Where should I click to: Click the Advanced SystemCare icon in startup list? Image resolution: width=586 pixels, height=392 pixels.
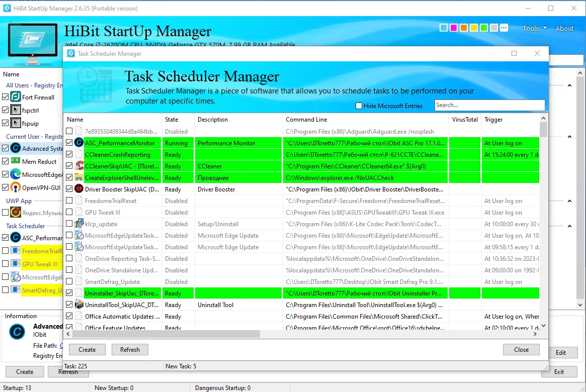coord(15,148)
